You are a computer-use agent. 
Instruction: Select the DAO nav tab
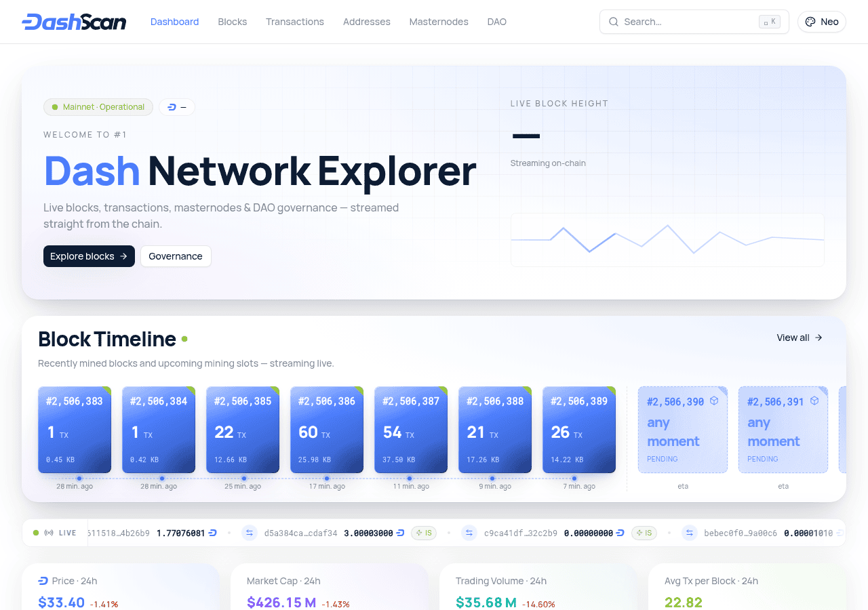497,22
